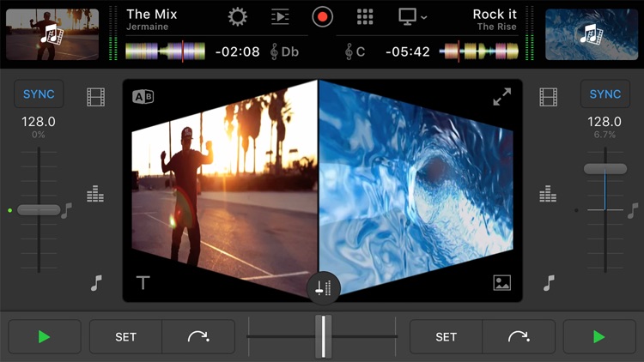Image resolution: width=644 pixels, height=362 pixels.
Task: Click the left video panel with dancer
Action: 224,189
